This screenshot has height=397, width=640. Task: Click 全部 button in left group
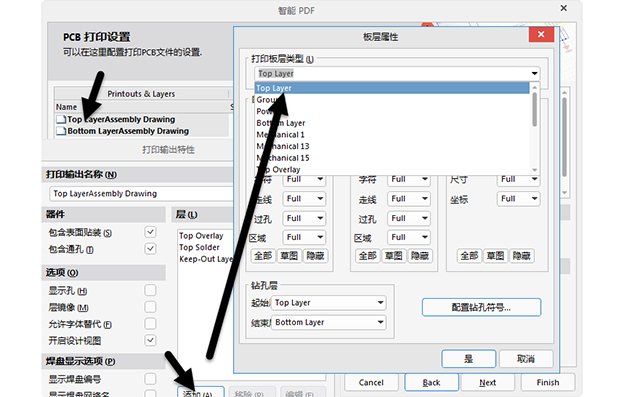263,256
